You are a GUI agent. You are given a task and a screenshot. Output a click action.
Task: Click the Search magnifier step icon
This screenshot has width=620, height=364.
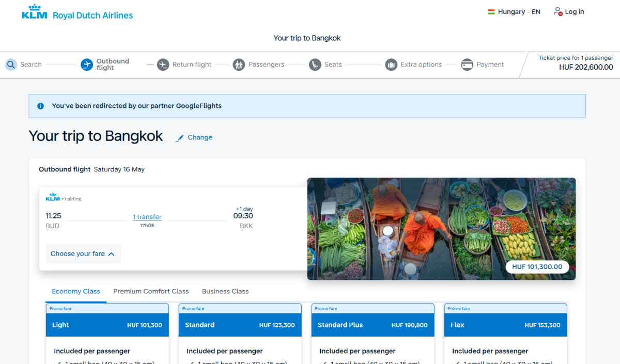[11, 65]
